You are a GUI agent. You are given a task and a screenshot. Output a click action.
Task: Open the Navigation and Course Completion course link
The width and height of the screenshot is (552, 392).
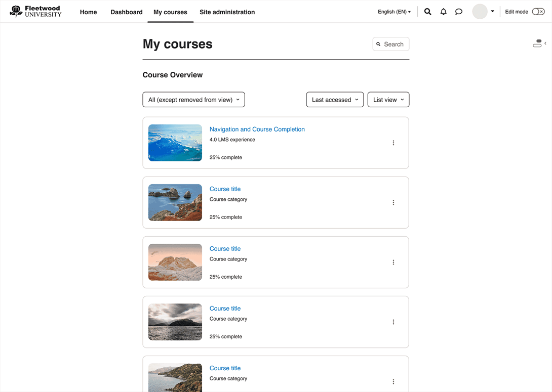257,129
